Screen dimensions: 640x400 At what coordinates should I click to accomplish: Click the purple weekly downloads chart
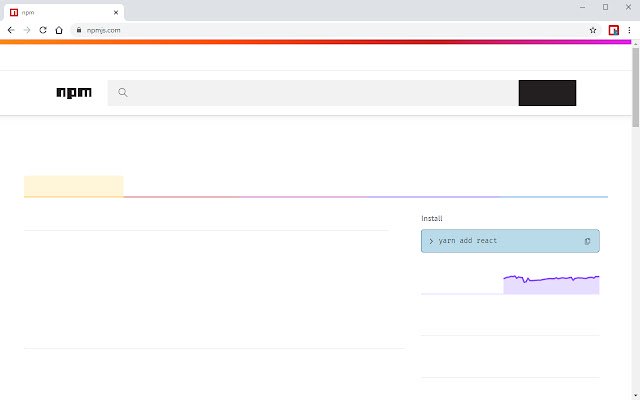(x=551, y=284)
